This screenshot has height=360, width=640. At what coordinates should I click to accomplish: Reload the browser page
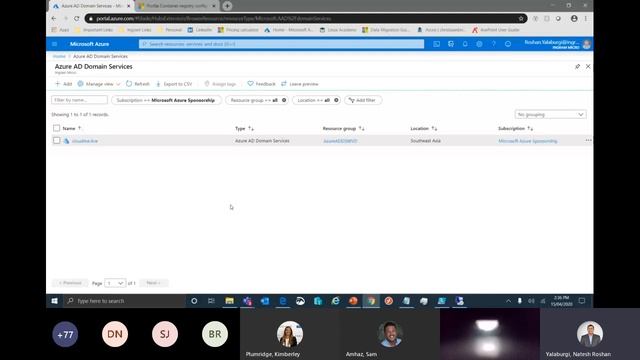[76, 18]
